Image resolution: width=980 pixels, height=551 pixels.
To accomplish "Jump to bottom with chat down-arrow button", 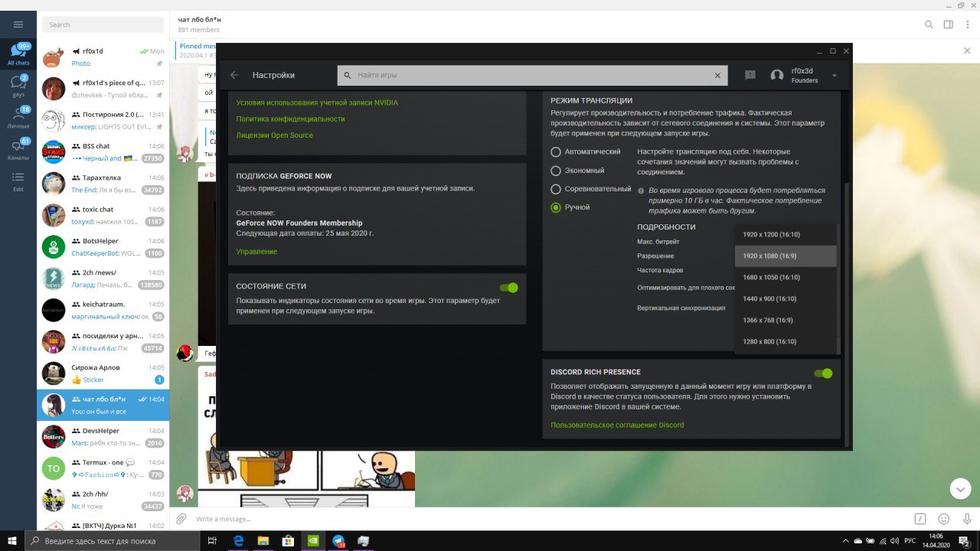I will [960, 488].
